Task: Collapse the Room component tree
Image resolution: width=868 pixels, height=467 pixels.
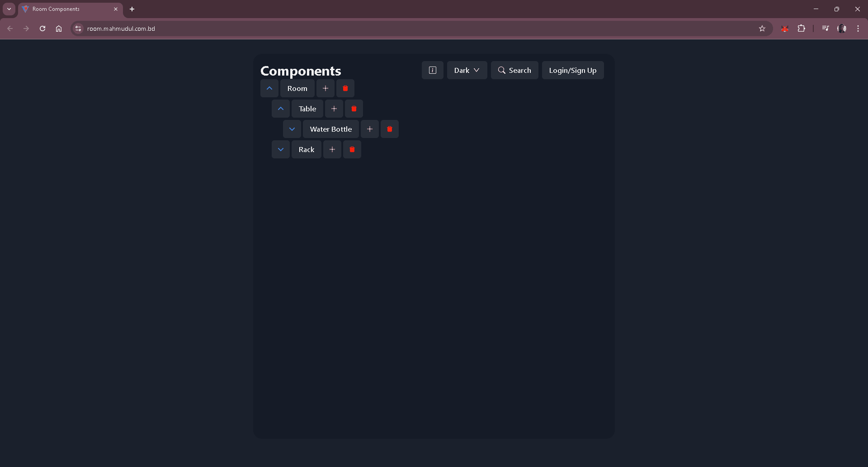Action: (269, 88)
